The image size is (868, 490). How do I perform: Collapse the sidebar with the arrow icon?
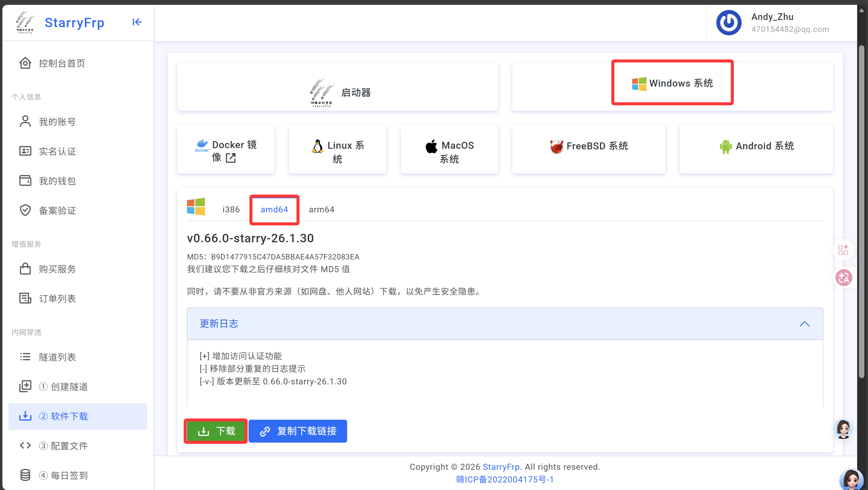point(137,22)
